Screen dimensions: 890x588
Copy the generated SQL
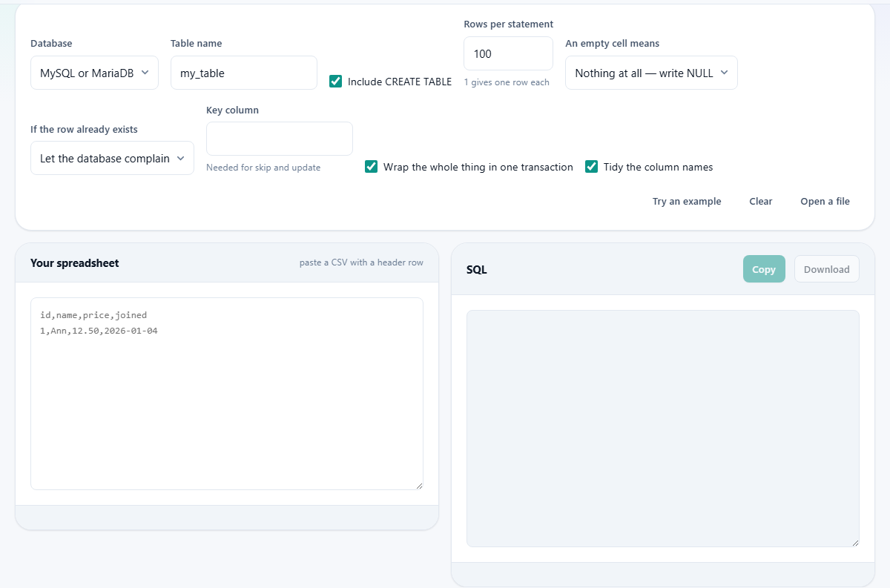click(764, 269)
